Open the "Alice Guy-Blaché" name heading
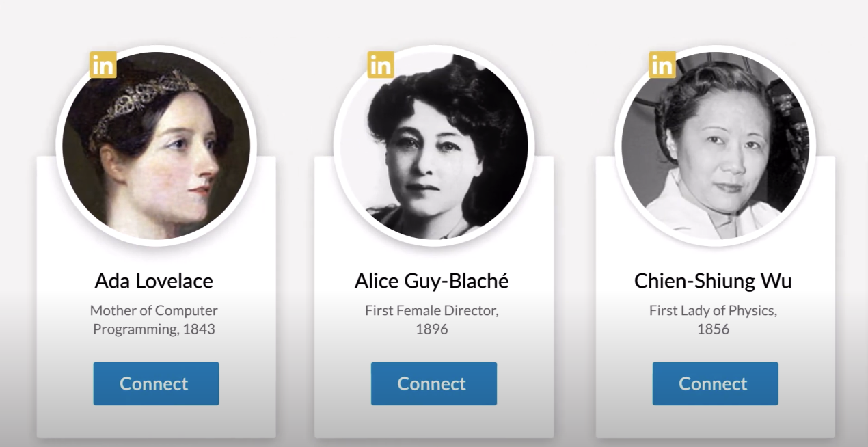This screenshot has width=868, height=447. [431, 281]
